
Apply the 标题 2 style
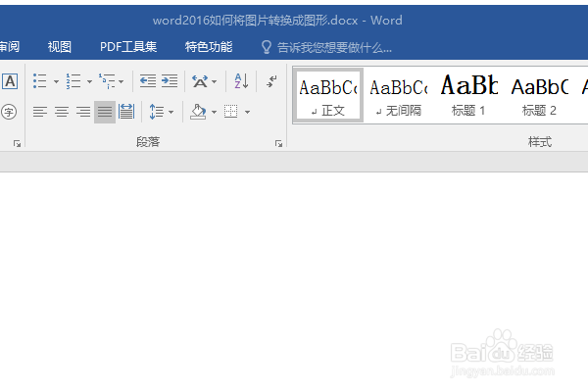[x=539, y=95]
